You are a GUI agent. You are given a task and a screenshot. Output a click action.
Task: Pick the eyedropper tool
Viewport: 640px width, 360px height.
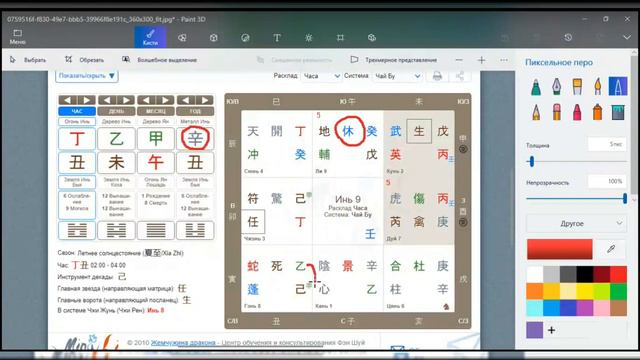point(611,249)
